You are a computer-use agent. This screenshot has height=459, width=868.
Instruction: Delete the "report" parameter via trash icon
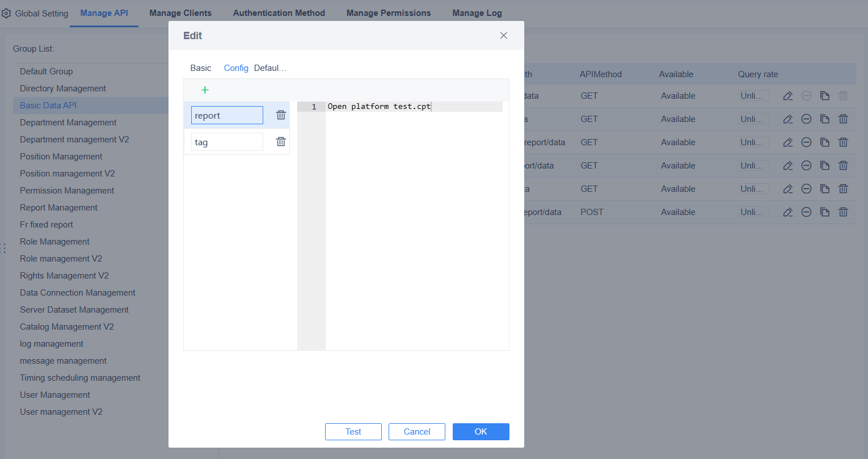point(280,115)
